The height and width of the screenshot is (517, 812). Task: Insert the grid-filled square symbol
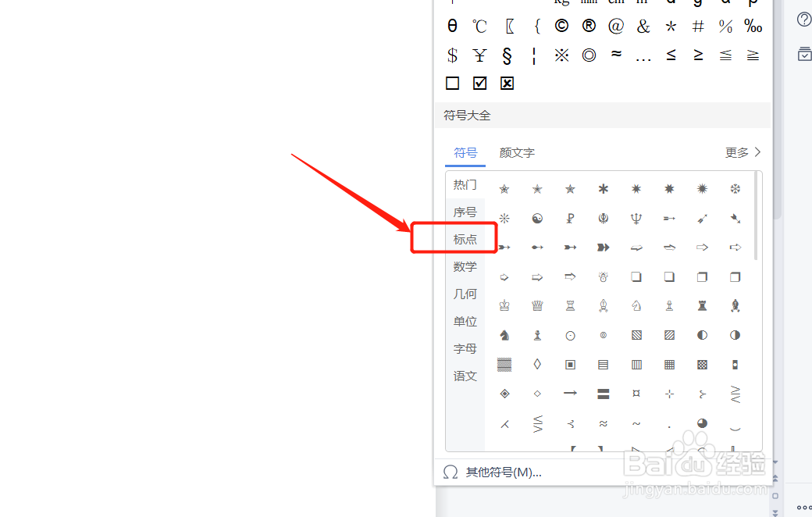coord(670,365)
